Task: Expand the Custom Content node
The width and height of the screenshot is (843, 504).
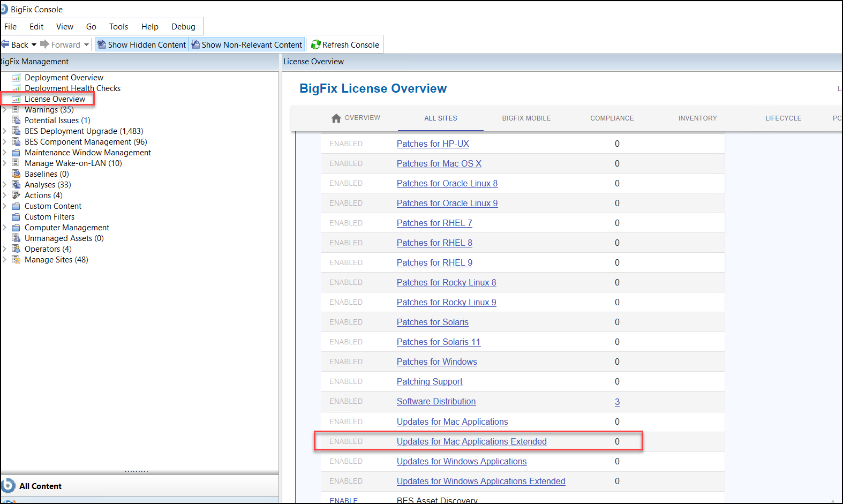Action: tap(4, 206)
